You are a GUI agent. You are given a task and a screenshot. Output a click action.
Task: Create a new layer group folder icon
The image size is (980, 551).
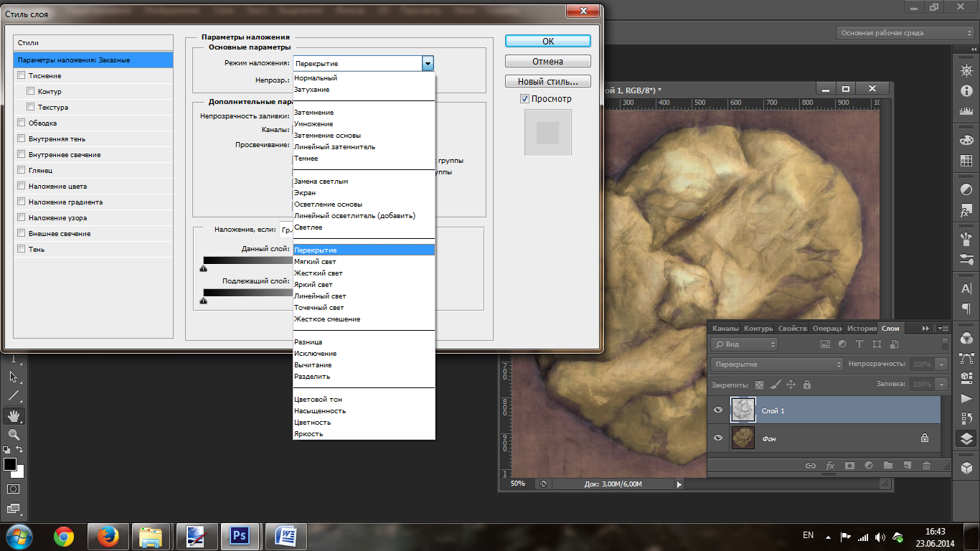pos(888,466)
